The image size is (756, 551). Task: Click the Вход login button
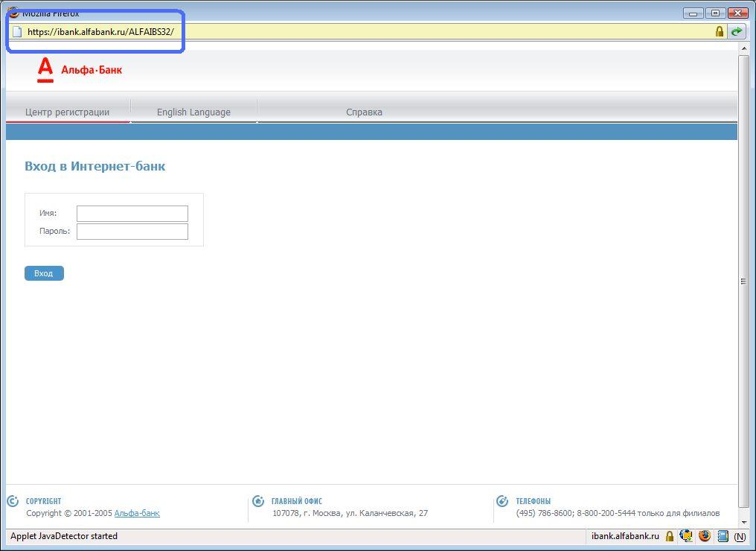(x=44, y=273)
